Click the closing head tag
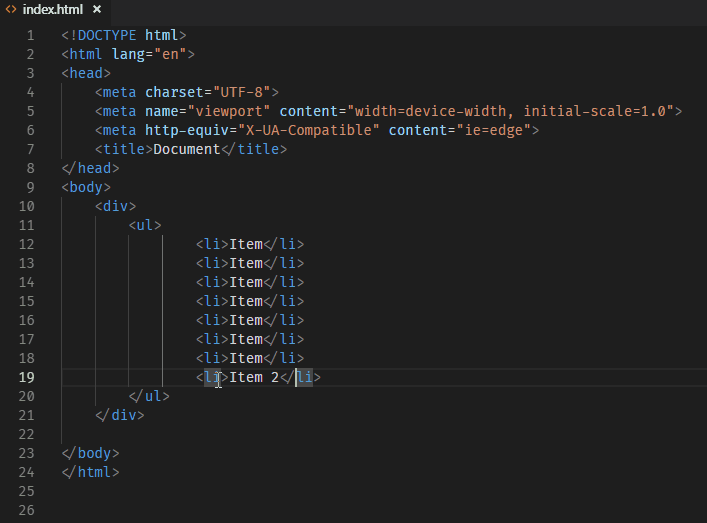 pos(91,168)
